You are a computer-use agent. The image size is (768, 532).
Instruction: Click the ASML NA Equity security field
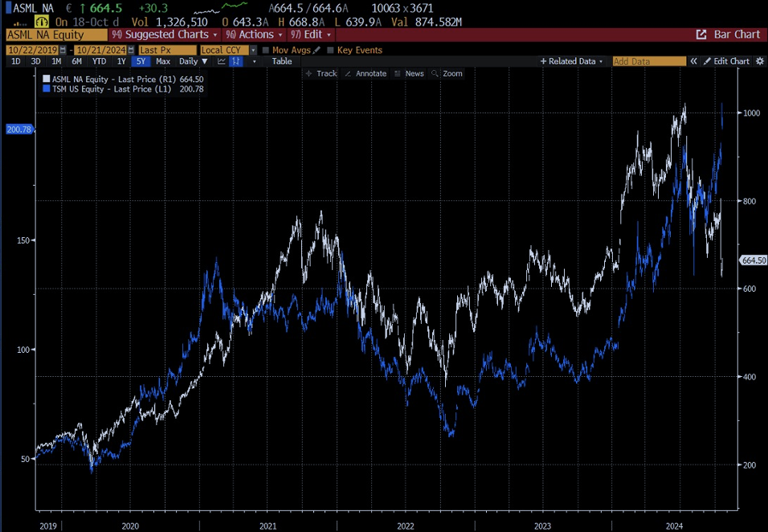[56, 35]
